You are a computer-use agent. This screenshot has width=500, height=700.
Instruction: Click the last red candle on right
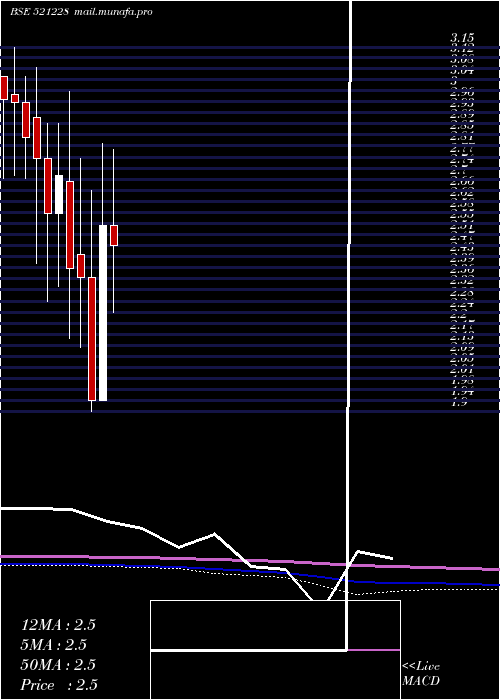(114, 235)
